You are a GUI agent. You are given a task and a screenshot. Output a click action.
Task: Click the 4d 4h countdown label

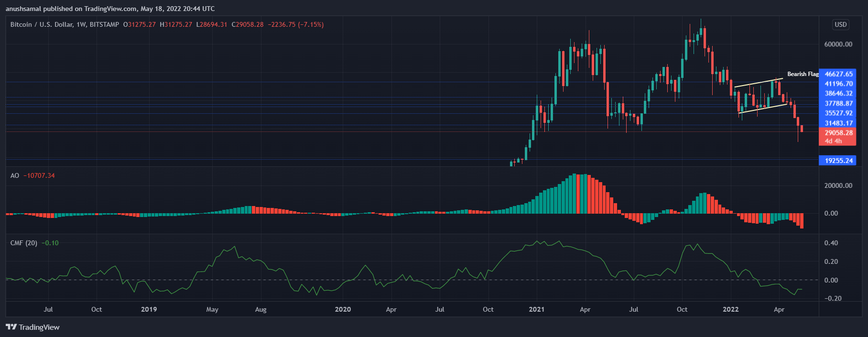pyautogui.click(x=834, y=141)
